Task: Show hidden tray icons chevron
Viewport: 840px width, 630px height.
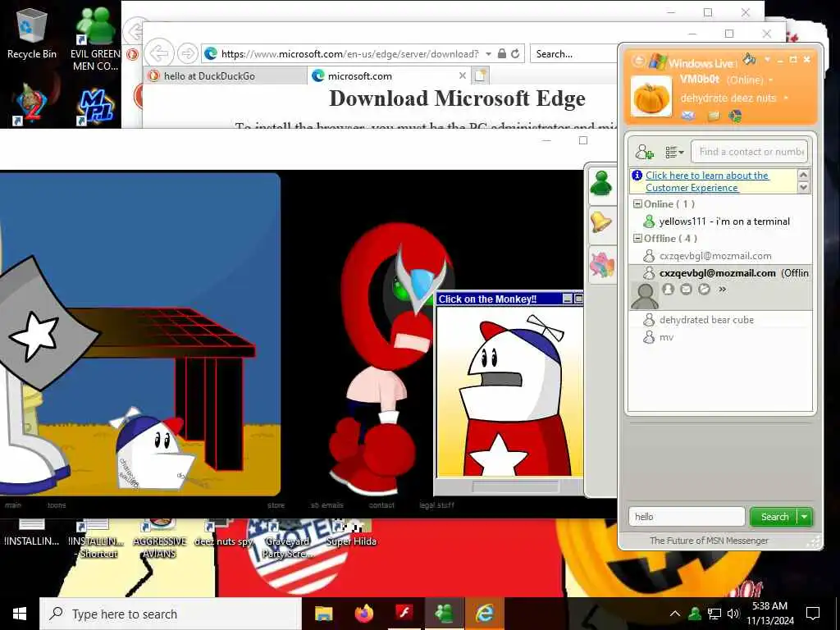Action: (x=675, y=614)
